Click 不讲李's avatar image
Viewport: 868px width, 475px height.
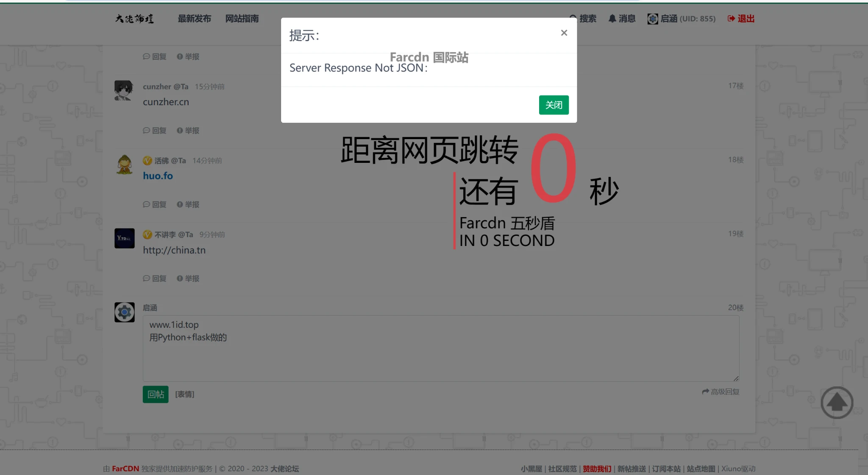coord(124,238)
